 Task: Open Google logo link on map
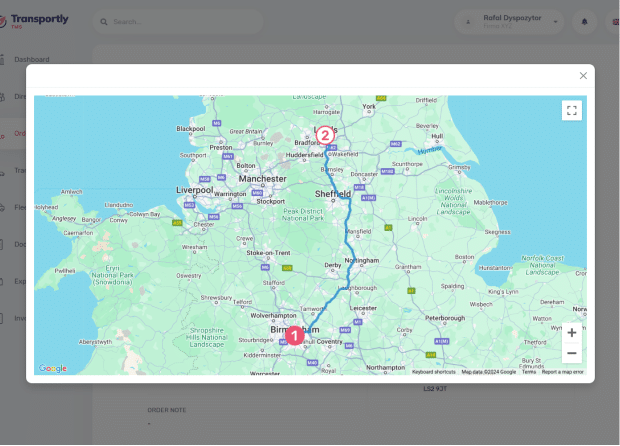click(x=53, y=369)
